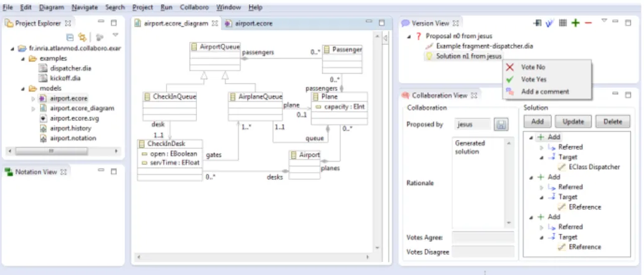Click the Votes Disagree field

click(483, 251)
